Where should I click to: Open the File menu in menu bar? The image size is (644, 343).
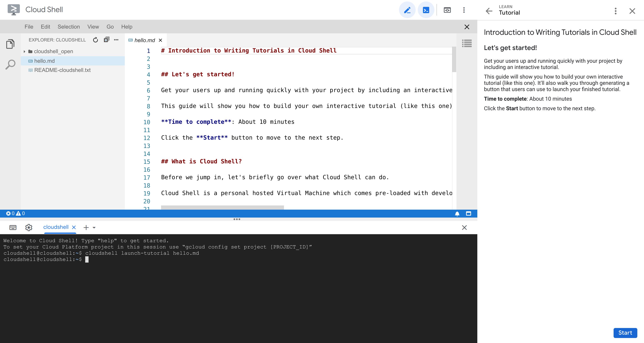(29, 26)
